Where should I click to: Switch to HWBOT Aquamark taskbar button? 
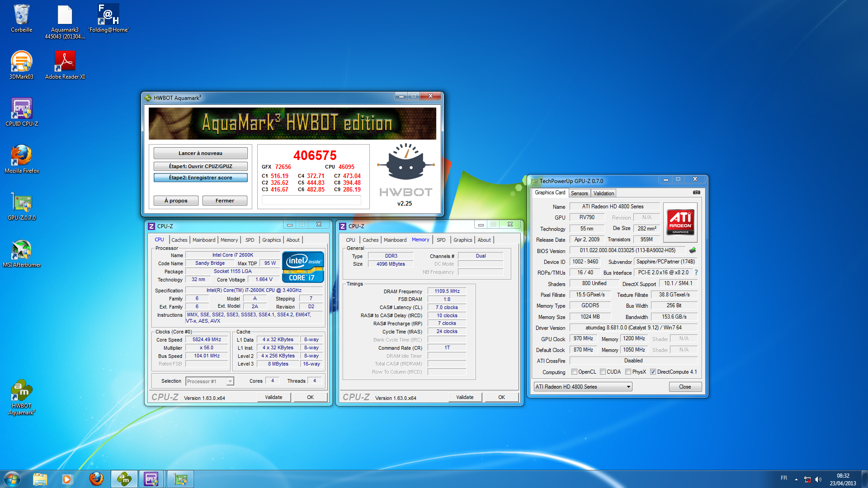[x=124, y=479]
